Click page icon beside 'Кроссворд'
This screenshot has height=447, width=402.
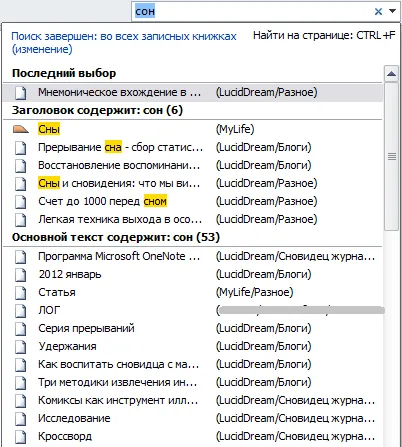[21, 437]
